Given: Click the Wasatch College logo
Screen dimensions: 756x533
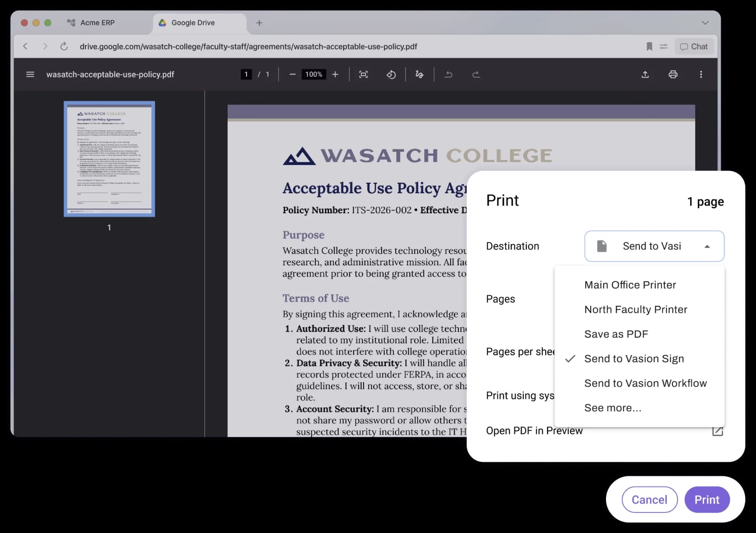Looking at the screenshot, I should tap(417, 156).
